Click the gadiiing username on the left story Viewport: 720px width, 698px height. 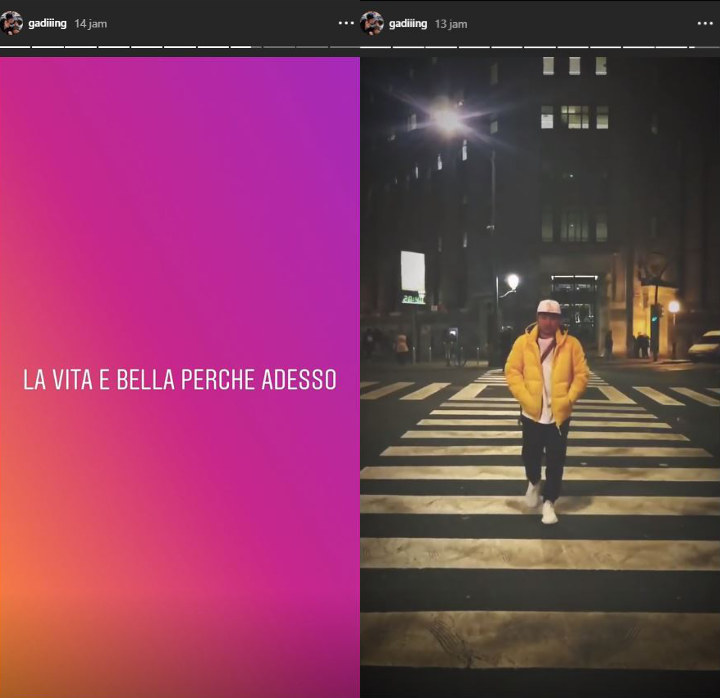(x=48, y=23)
